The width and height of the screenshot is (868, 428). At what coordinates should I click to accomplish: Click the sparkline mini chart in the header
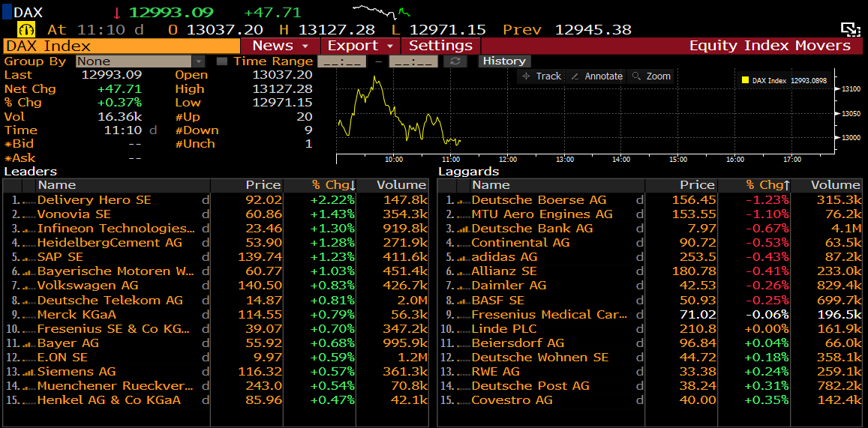click(x=382, y=10)
